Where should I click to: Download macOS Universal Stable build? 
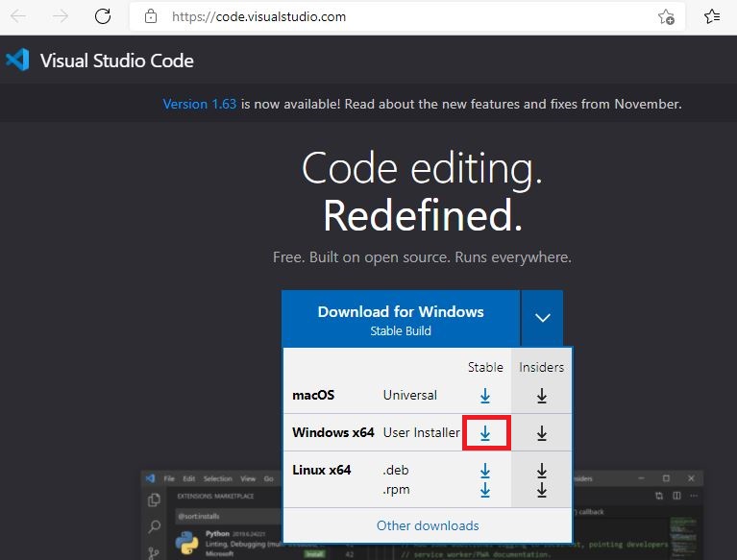click(x=485, y=396)
